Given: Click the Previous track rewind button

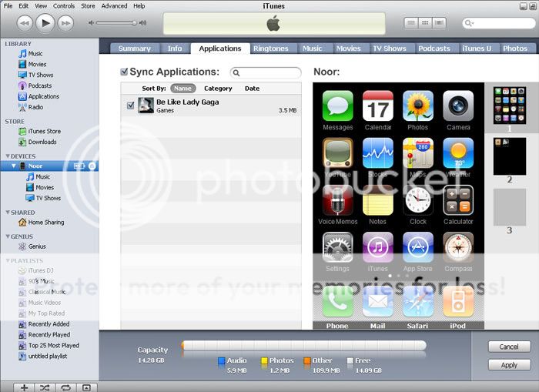Looking at the screenshot, I should pos(25,23).
